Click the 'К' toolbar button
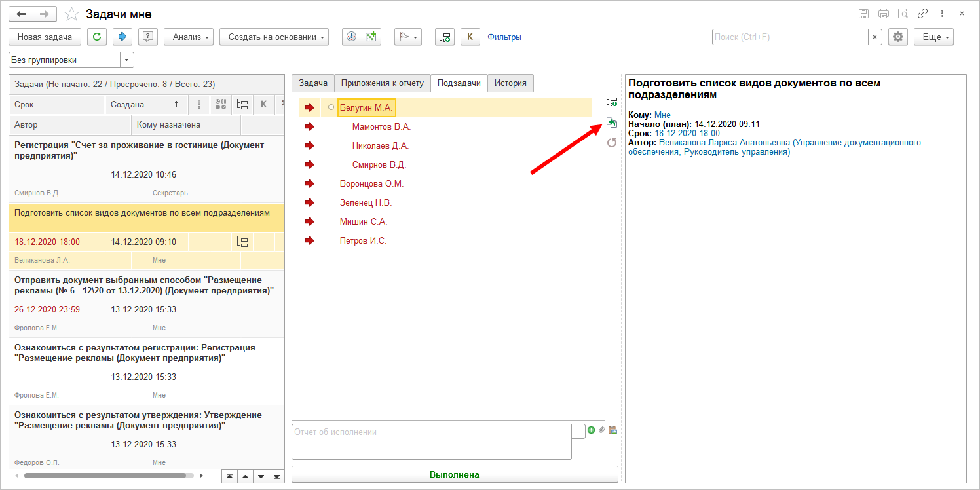Screen dimensions: 980x490 pos(470,37)
